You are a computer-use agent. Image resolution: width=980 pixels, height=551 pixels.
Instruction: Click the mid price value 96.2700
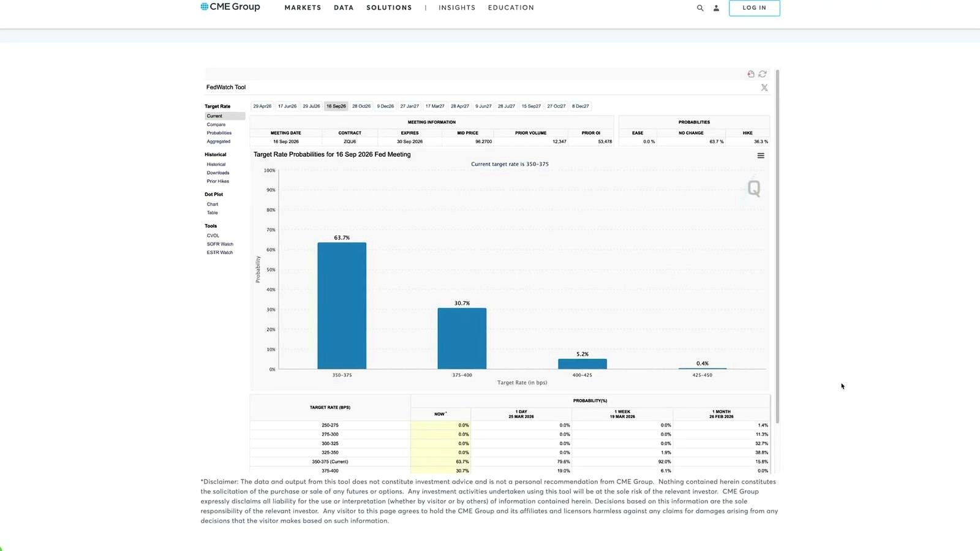pos(483,141)
